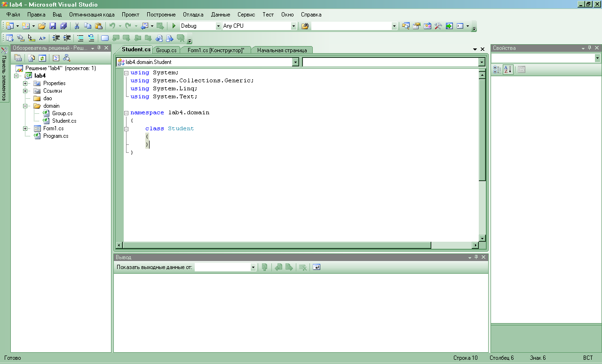Display object member list icon
This screenshot has width=602, height=364.
pos(9,38)
